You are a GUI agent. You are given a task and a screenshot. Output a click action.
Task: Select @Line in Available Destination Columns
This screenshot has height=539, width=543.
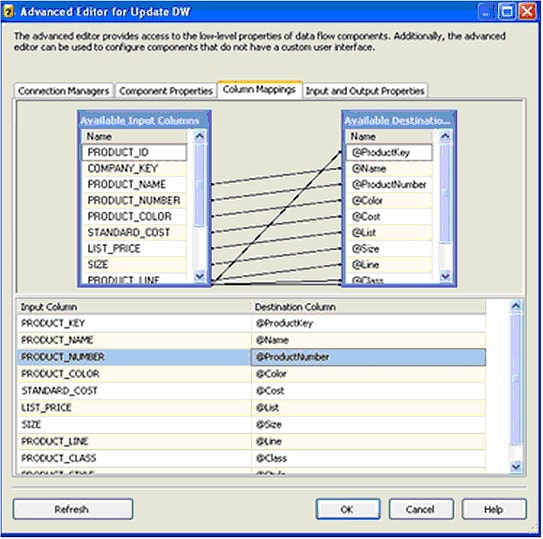pyautogui.click(x=389, y=264)
